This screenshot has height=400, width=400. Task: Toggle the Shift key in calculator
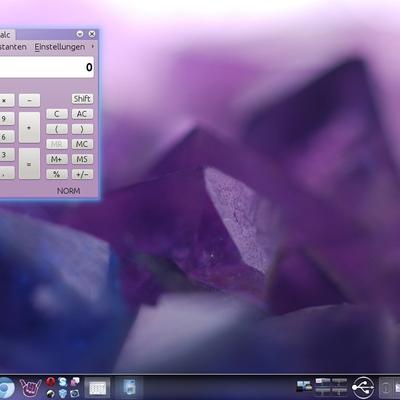point(82,99)
